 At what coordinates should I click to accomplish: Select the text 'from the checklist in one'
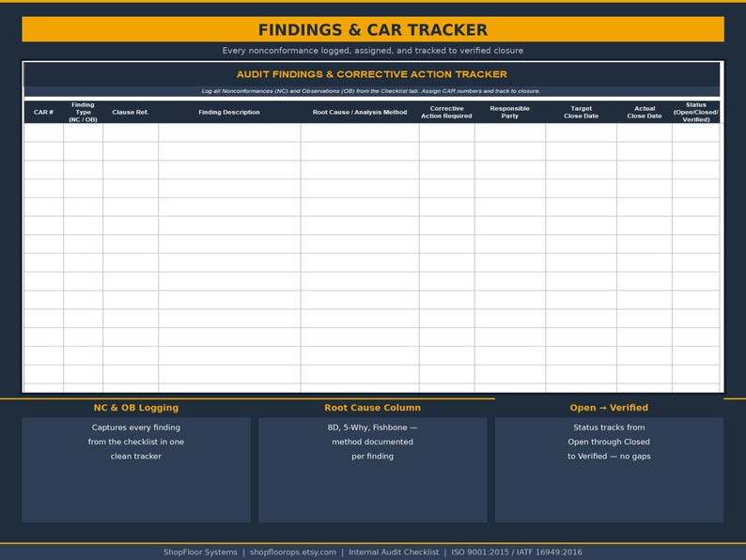coord(136,442)
